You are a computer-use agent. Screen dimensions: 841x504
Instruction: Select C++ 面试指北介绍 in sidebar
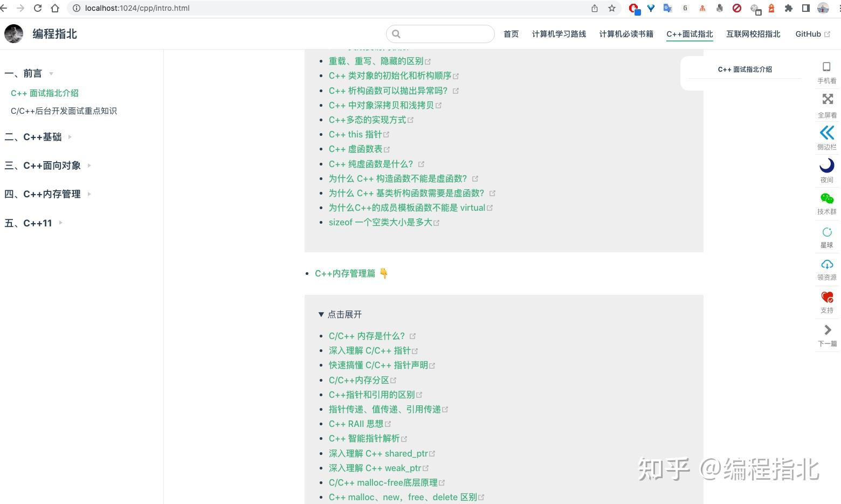(x=45, y=93)
